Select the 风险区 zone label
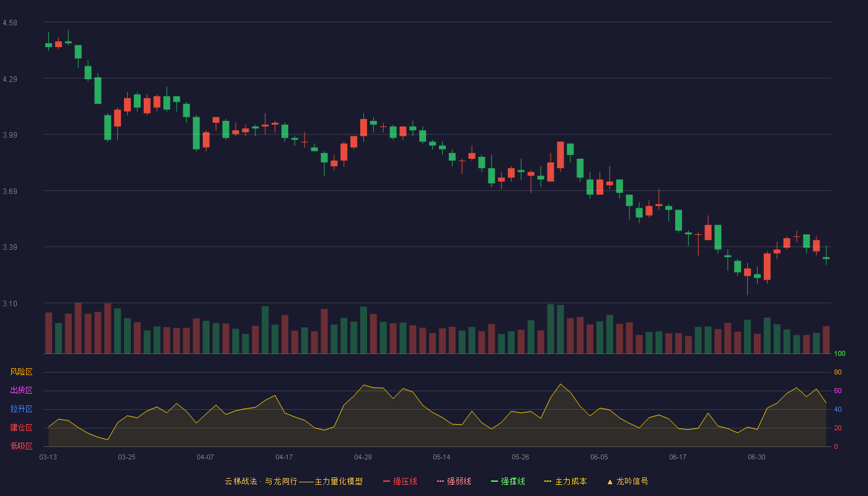Screen dimensions: 868x496 tap(21, 372)
